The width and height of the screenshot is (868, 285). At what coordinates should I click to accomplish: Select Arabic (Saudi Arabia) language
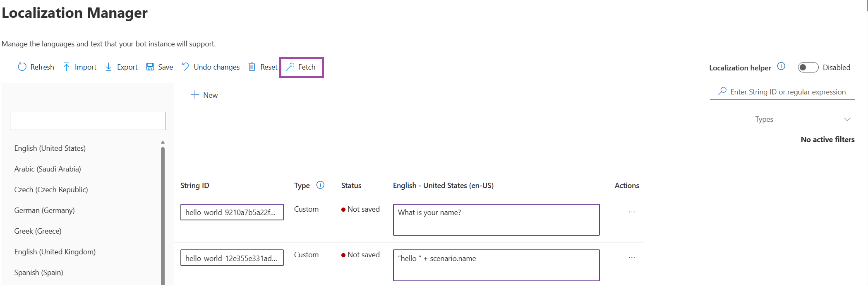click(x=48, y=169)
